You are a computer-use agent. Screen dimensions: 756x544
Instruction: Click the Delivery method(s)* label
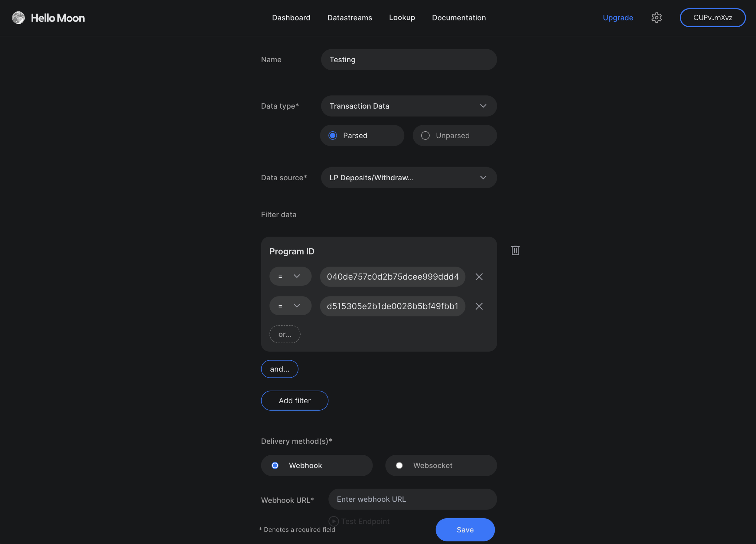[296, 441]
